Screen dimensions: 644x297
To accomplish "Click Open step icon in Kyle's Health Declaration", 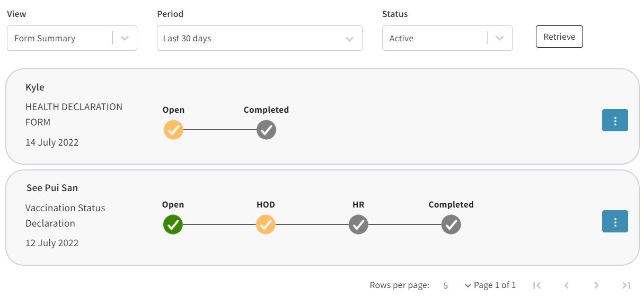I will pyautogui.click(x=173, y=130).
